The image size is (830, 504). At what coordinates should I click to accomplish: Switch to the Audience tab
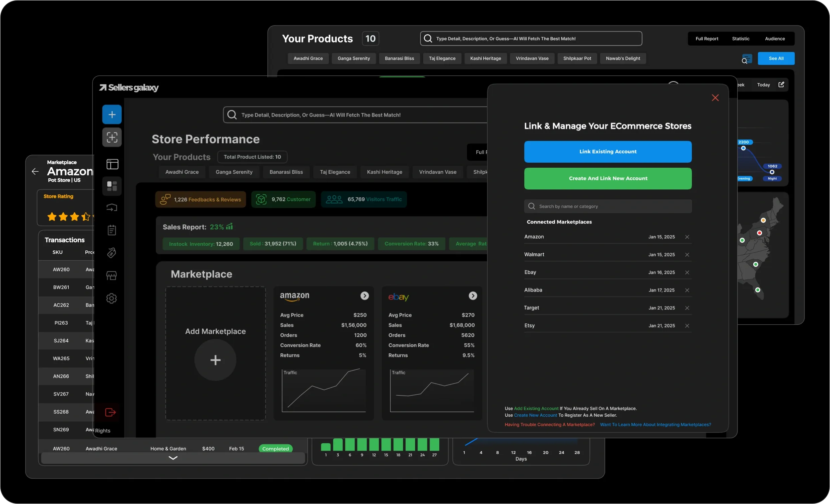coord(774,39)
